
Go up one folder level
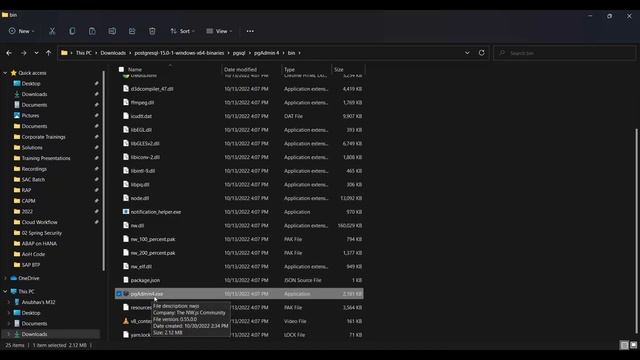(x=49, y=53)
